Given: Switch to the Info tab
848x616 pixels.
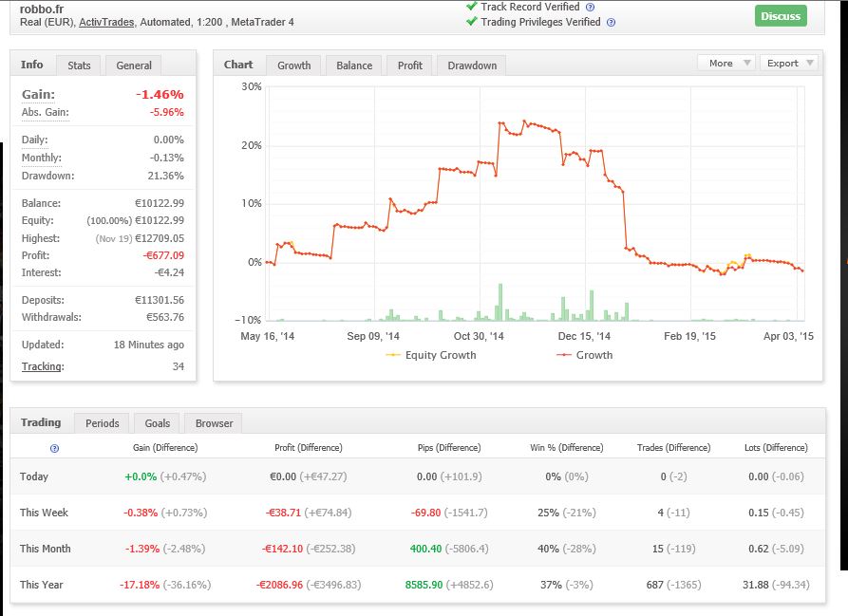Looking at the screenshot, I should click(32, 65).
